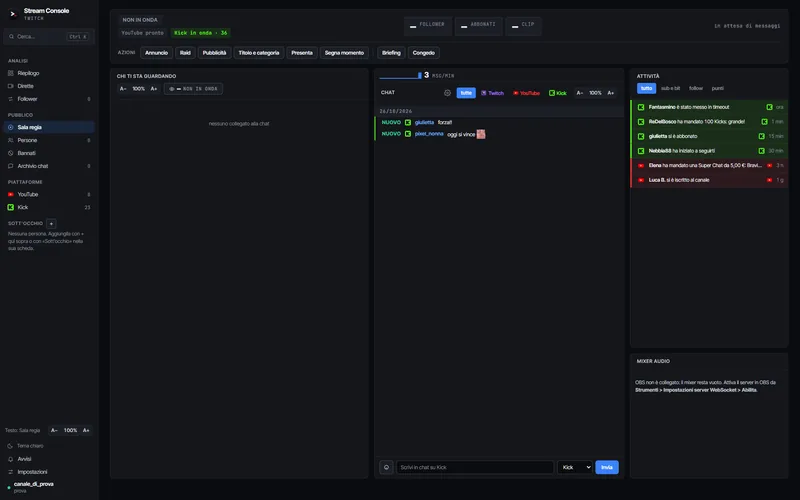
Task: Click the emote image in pixel_nonna's message
Action: coord(481,134)
